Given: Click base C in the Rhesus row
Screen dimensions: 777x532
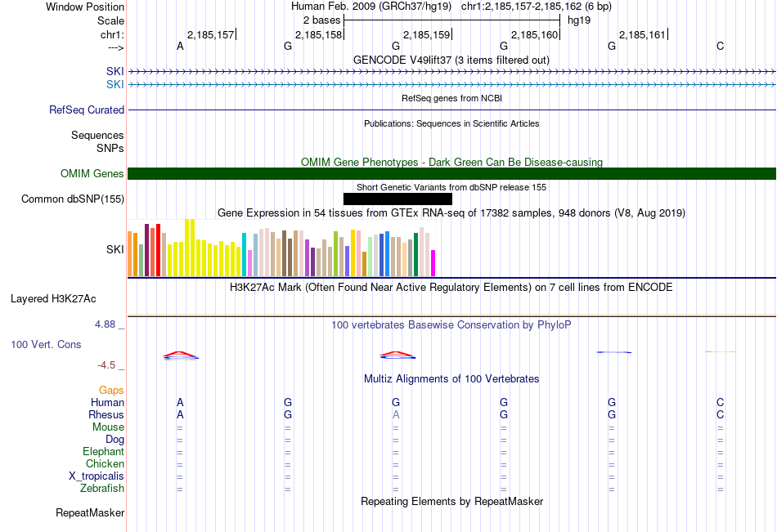Looking at the screenshot, I should pos(720,414).
